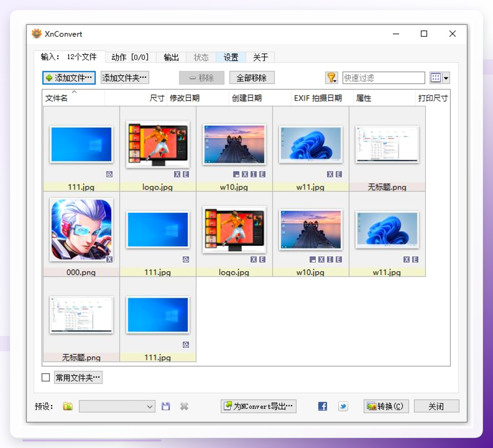The height and width of the screenshot is (448, 493).
Task: Click the X badge on second-row logo.jpg
Action: pyautogui.click(x=253, y=259)
